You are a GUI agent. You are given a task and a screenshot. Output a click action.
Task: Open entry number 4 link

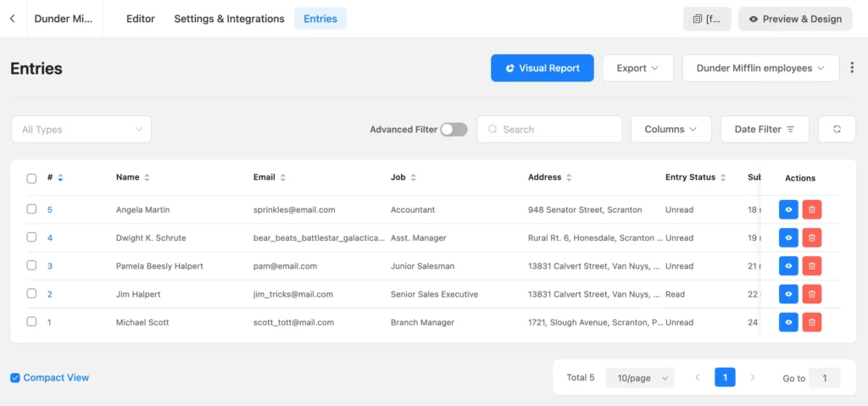[50, 238]
